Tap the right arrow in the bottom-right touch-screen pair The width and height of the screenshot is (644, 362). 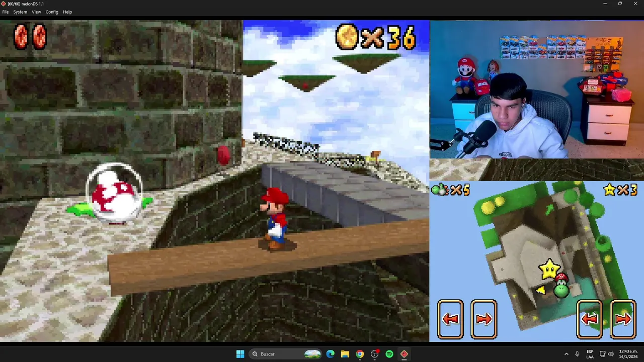(x=623, y=319)
